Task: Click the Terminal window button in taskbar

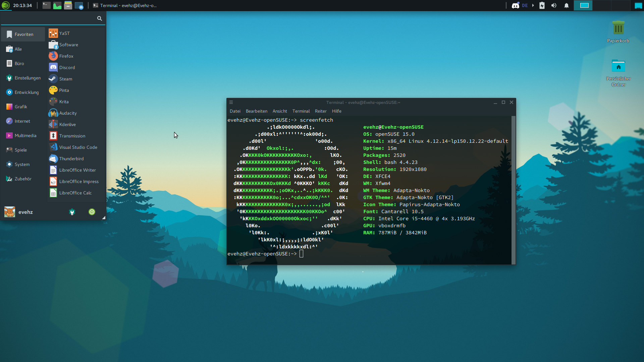Action: pos(125,5)
